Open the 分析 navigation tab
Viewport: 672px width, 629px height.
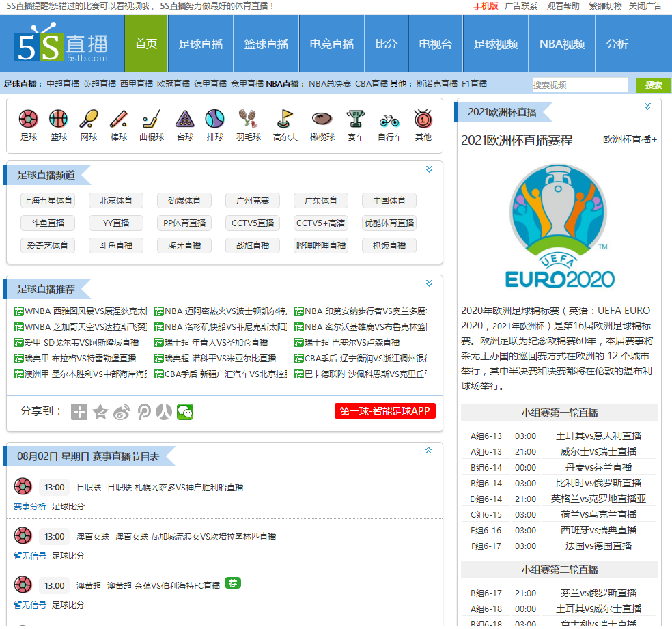(617, 44)
